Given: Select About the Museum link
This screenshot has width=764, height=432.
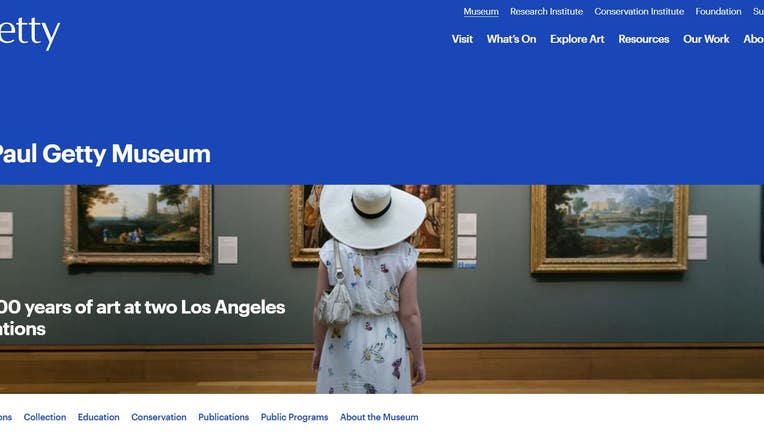Looking at the screenshot, I should 379,417.
